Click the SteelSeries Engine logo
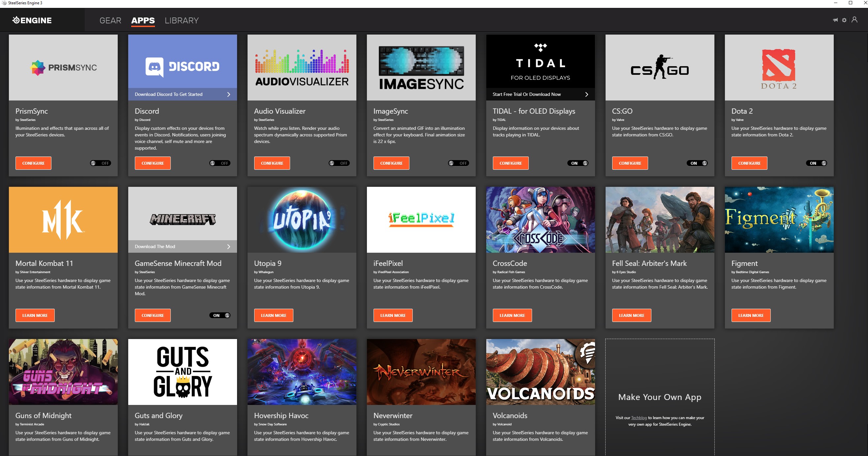 coord(32,20)
